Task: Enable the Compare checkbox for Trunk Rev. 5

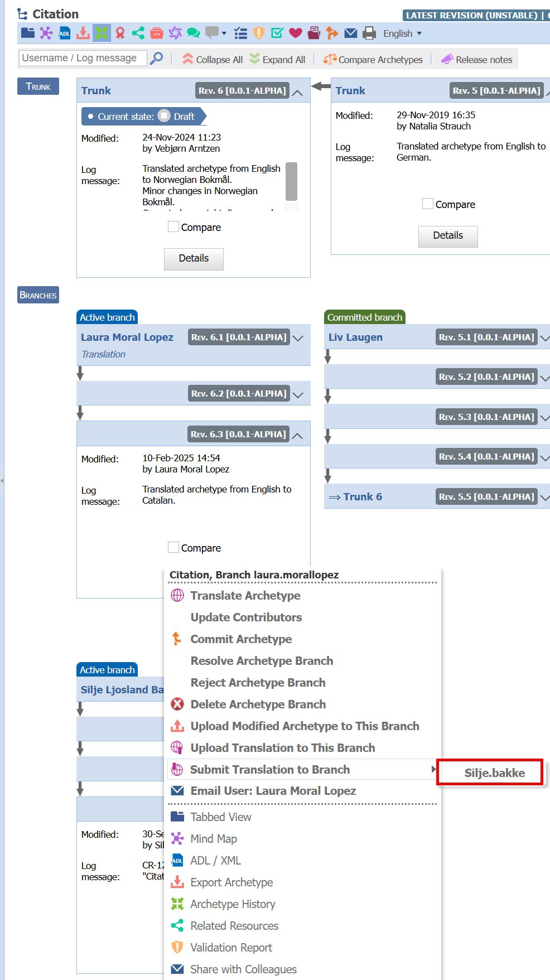Action: [428, 204]
